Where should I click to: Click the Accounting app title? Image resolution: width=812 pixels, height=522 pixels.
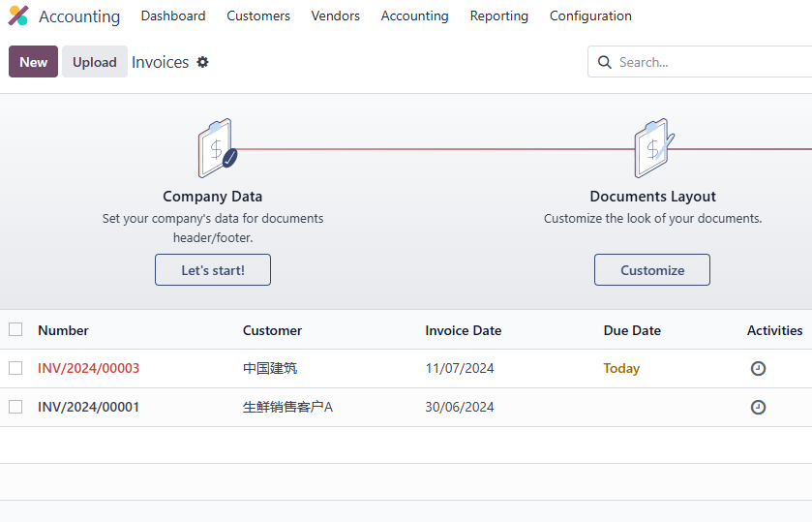point(79,16)
